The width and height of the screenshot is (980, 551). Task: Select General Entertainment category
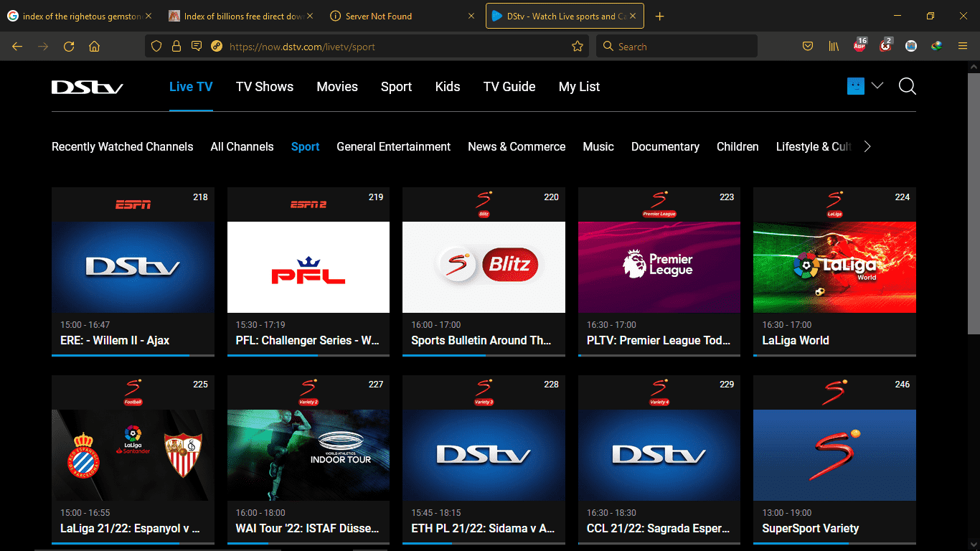click(x=394, y=146)
